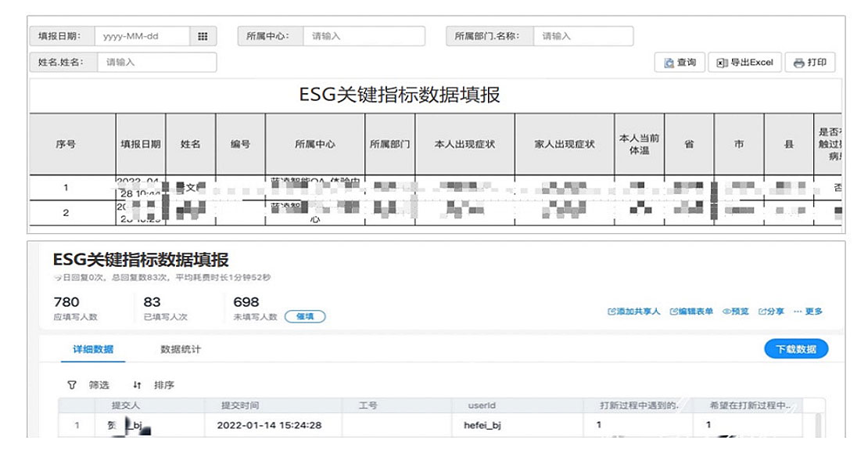Viewport: 868px width, 454px height.
Task: Click the 分享 share link
Action: [770, 312]
